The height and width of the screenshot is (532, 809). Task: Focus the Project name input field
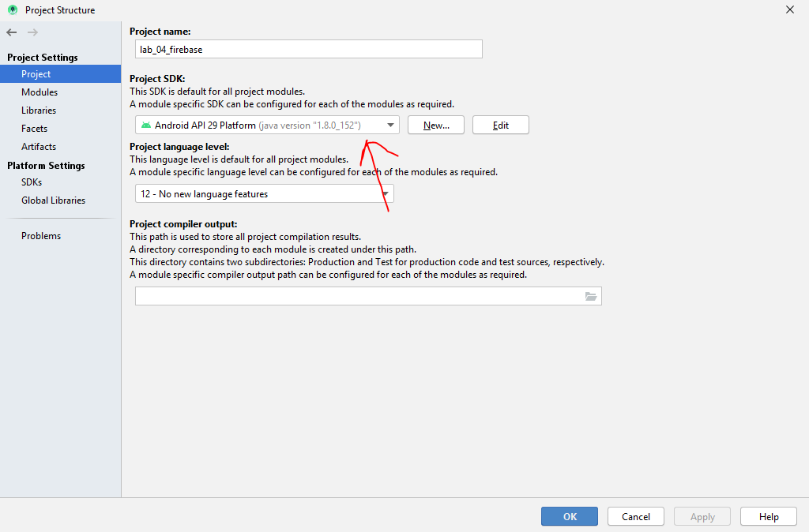(309, 50)
